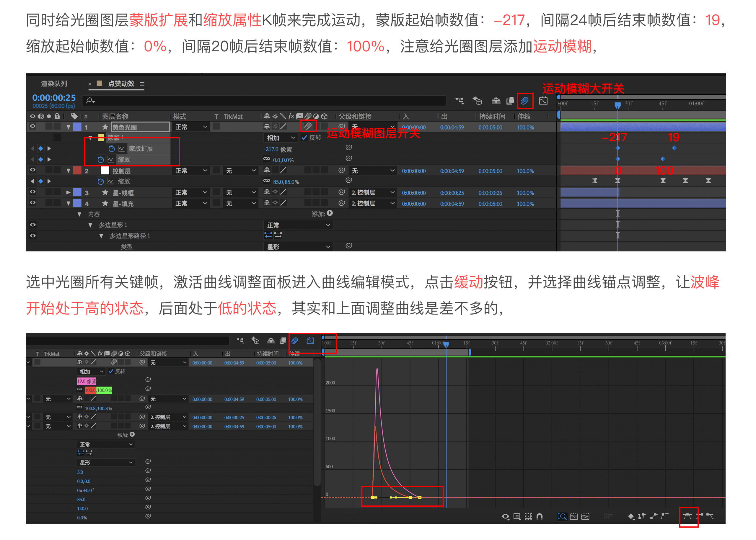Toggle mask expansion stopwatch icon
The width and height of the screenshot is (756, 540).
tap(111, 149)
